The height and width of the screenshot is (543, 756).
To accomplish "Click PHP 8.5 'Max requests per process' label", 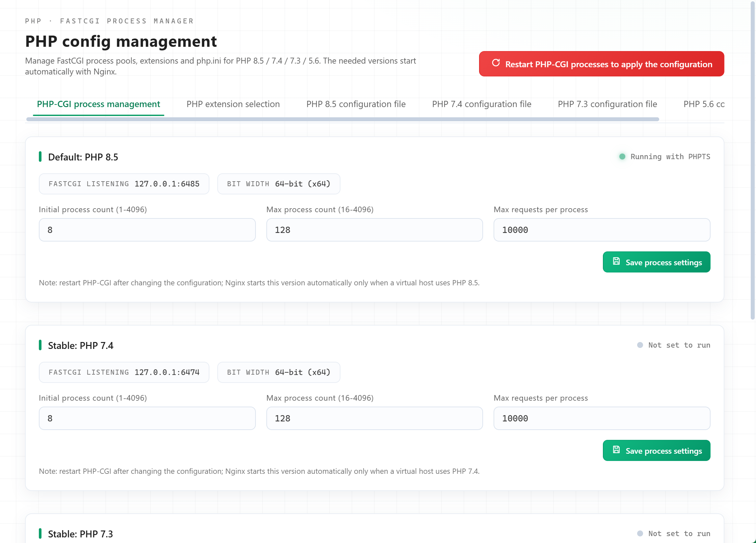I will (541, 210).
